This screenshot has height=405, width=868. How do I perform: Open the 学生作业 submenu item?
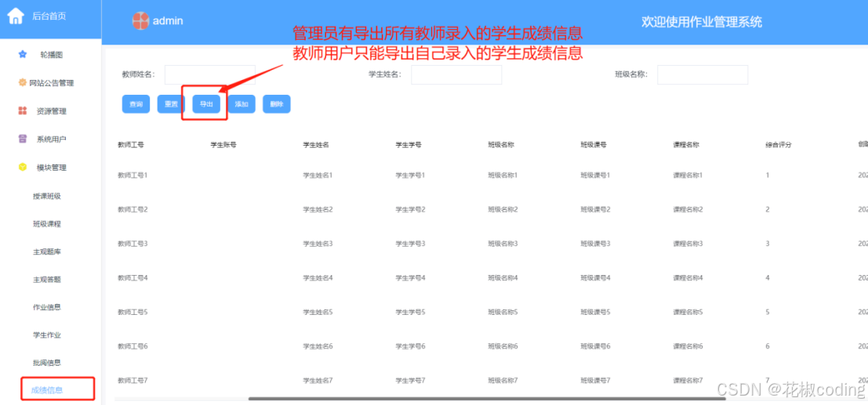(47, 335)
